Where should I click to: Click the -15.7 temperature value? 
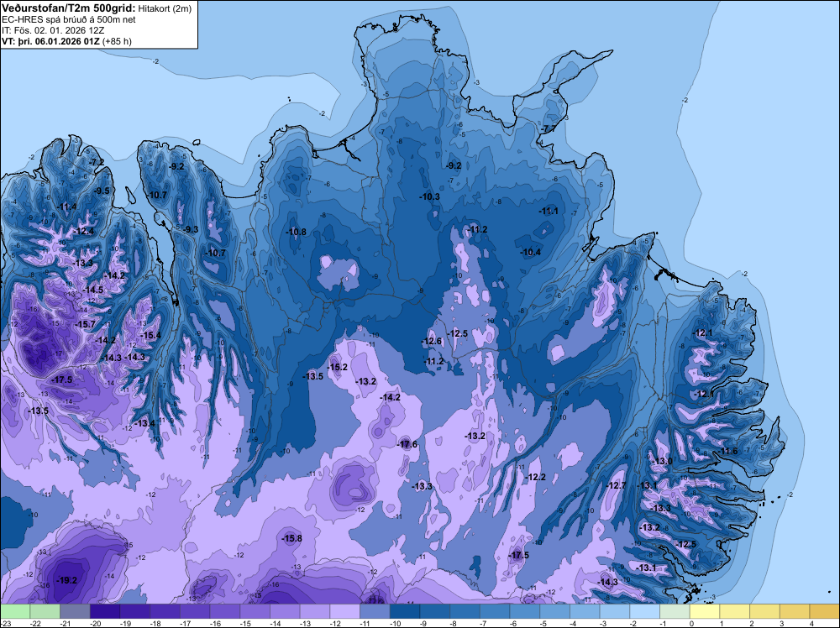(85, 324)
